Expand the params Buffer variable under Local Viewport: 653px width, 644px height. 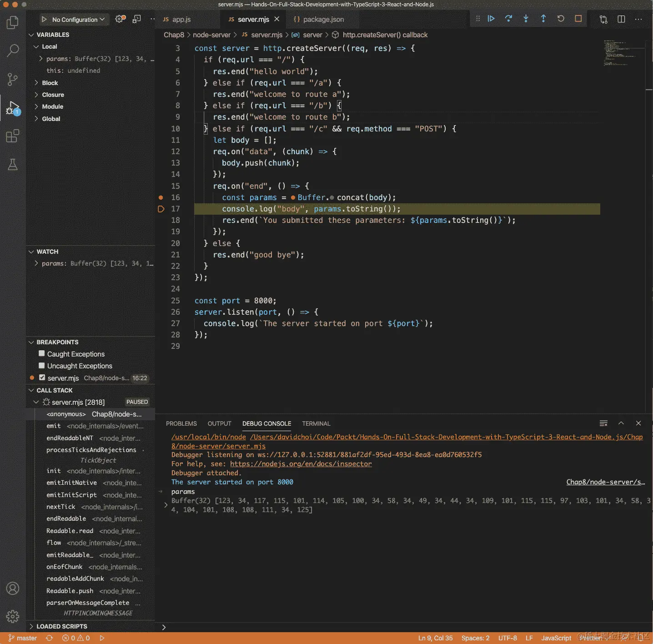pos(40,59)
